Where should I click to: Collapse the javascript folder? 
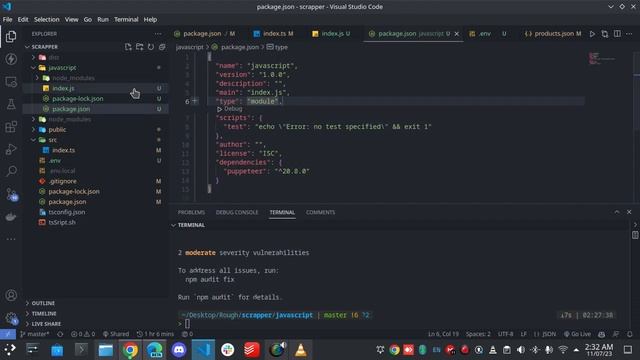[33, 67]
